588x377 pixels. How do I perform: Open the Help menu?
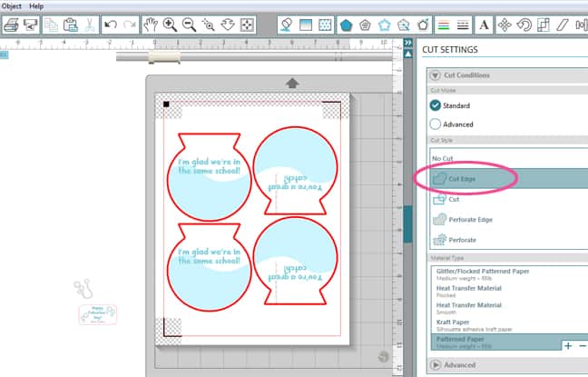tap(36, 5)
